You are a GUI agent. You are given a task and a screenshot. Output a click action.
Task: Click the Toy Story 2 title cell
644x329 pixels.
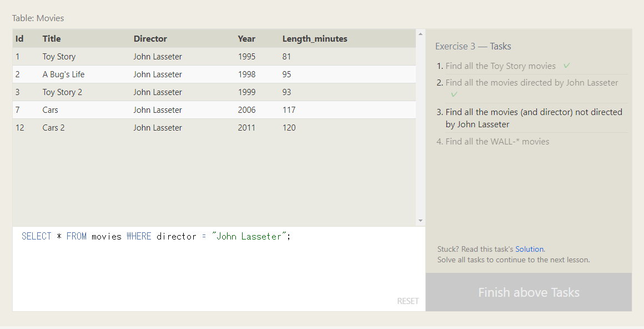pos(62,92)
